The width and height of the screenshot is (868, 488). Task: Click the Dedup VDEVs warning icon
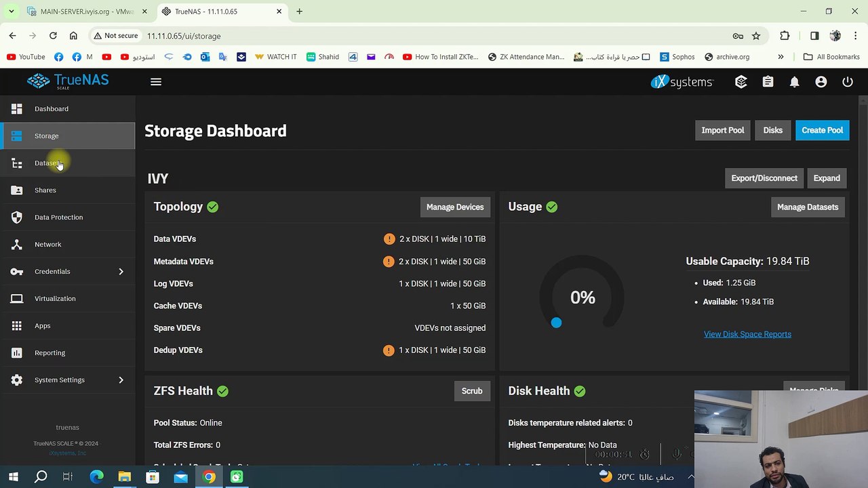(x=389, y=350)
